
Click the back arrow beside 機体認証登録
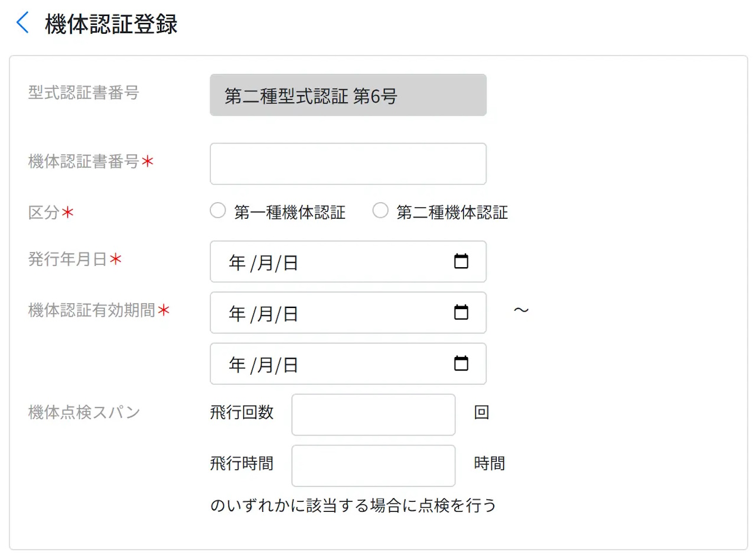pos(22,24)
